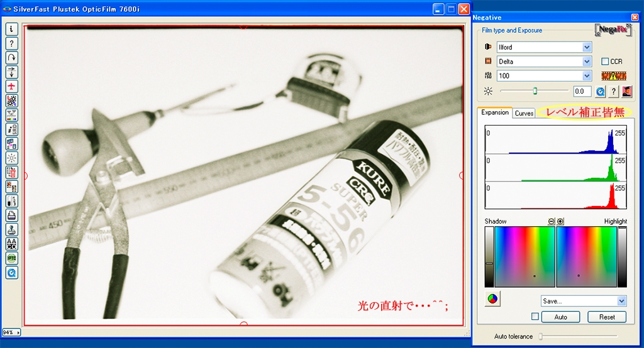The width and height of the screenshot is (644, 348).
Task: Switch to the Expansion tab
Action: point(495,112)
